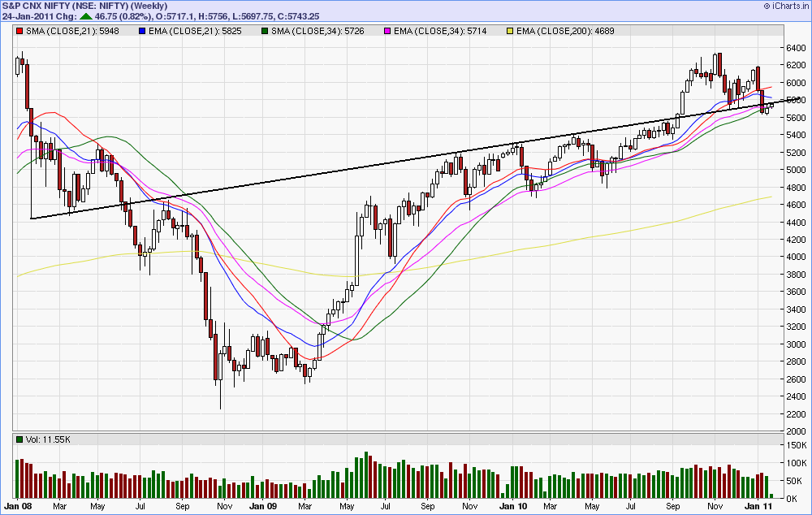Click the blue EMA (CLOSE,21) legend swatch
Image resolution: width=812 pixels, height=515 pixels.
point(142,31)
